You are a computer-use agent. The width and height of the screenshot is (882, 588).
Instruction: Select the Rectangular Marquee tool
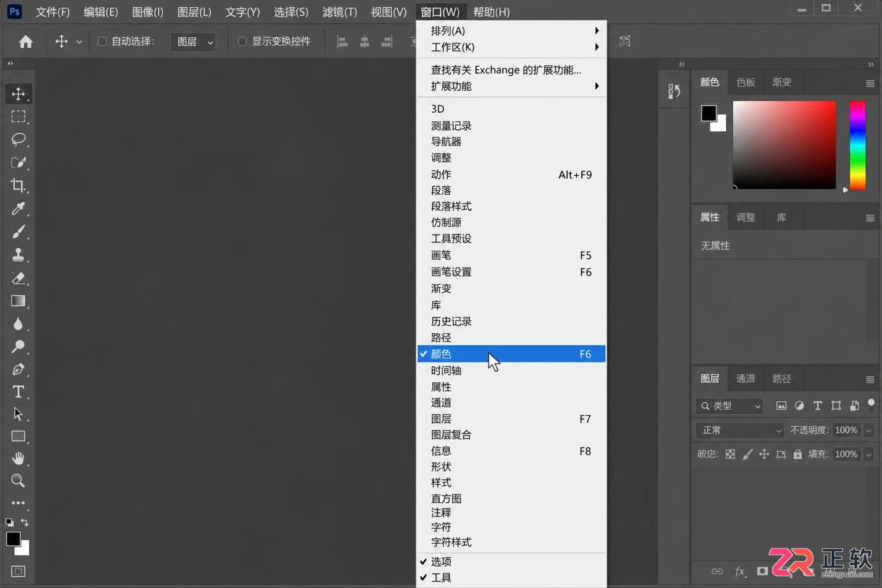(18, 116)
